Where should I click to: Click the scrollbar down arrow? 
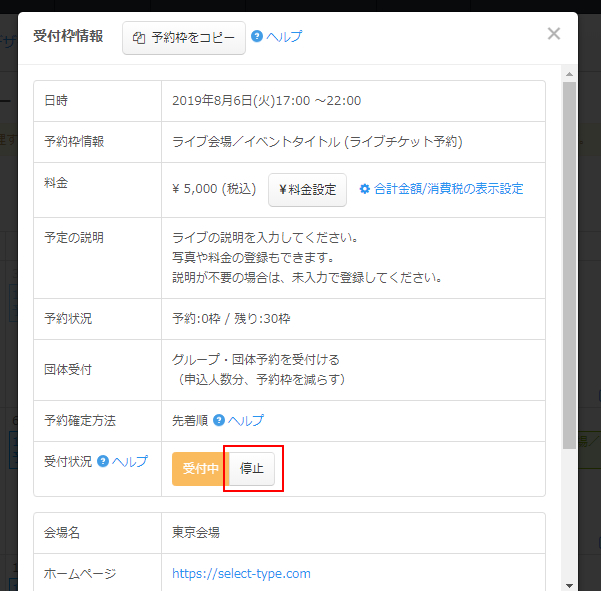569,584
